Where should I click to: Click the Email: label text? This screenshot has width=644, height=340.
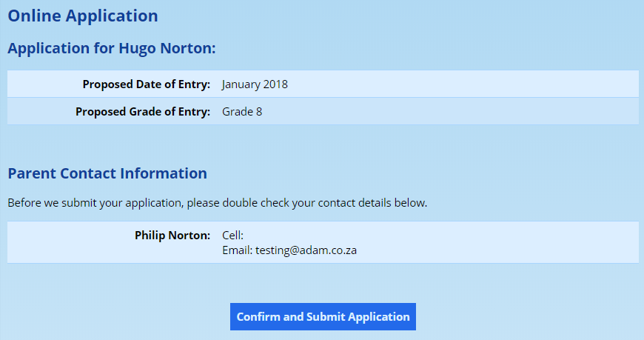tap(237, 250)
